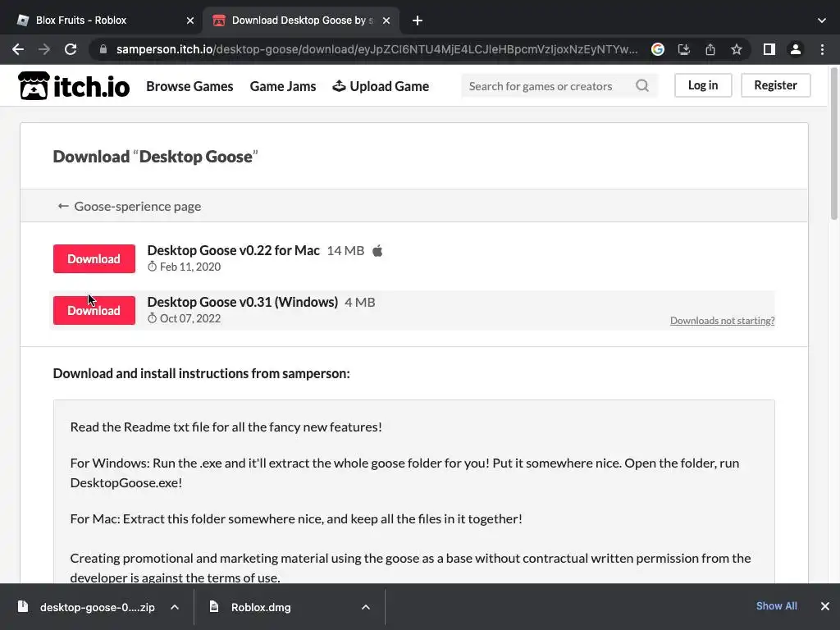Click the 14 MB file size text
840x630 pixels.
(x=345, y=251)
